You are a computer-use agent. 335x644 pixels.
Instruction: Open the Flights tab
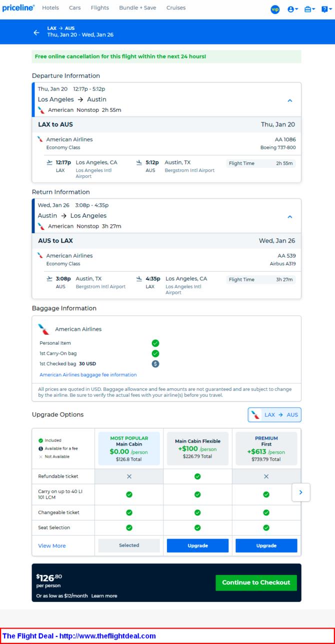click(100, 8)
